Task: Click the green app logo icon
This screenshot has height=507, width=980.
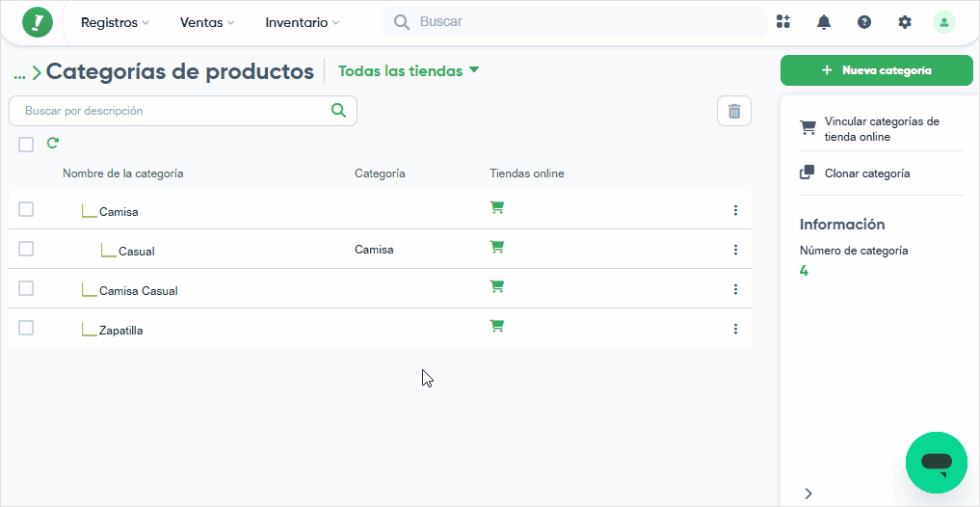Action: point(38,22)
